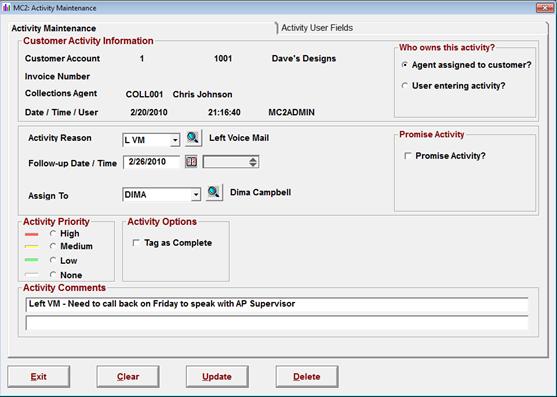Image resolution: width=557 pixels, height=397 pixels.
Task: Close the Activity Maintenance window
Action: point(545,8)
